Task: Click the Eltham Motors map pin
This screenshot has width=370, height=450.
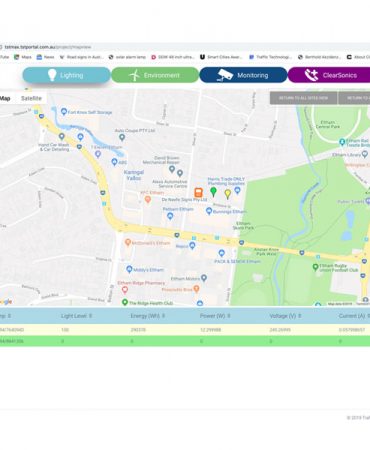Action: 204,278
